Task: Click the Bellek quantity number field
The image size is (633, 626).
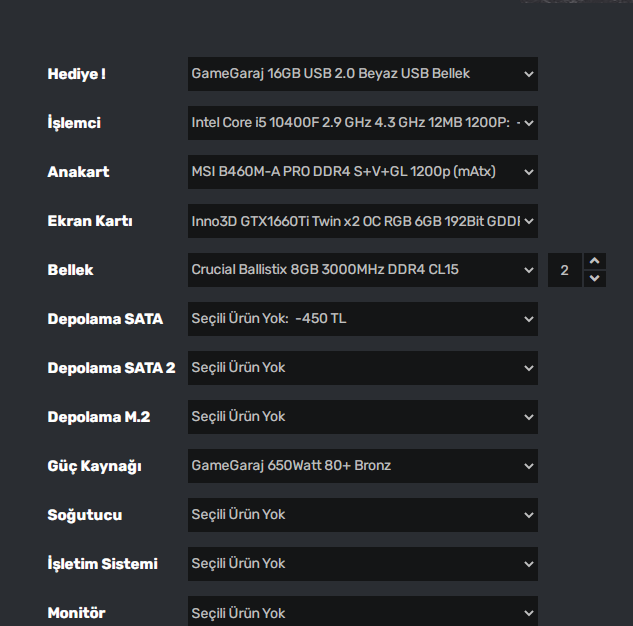Action: point(565,270)
